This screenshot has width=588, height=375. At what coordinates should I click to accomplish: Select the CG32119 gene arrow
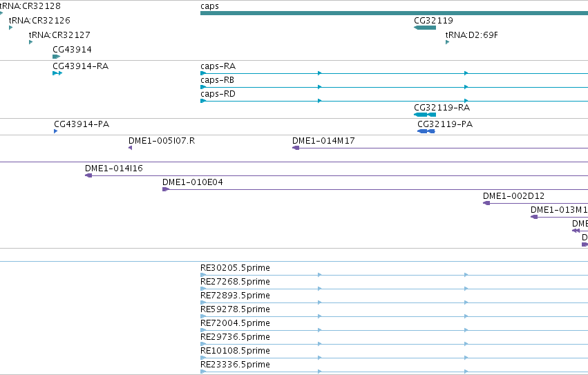[x=425, y=28]
